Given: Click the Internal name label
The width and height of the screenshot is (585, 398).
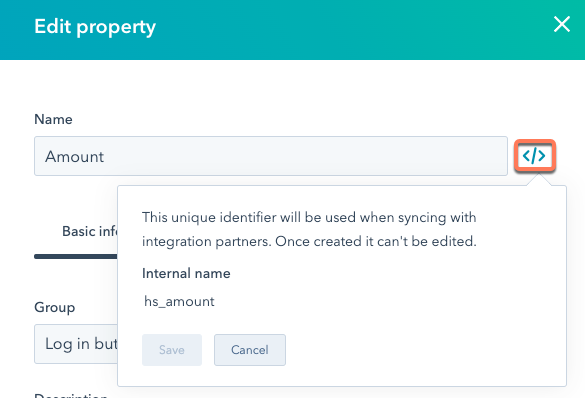Looking at the screenshot, I should coord(186,273).
